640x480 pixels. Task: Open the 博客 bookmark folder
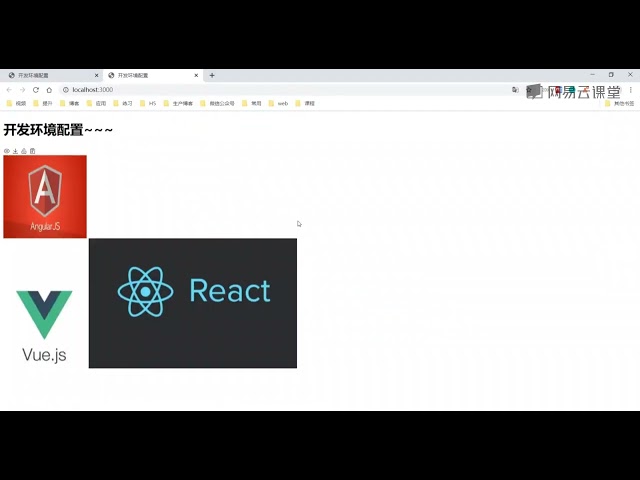69,104
